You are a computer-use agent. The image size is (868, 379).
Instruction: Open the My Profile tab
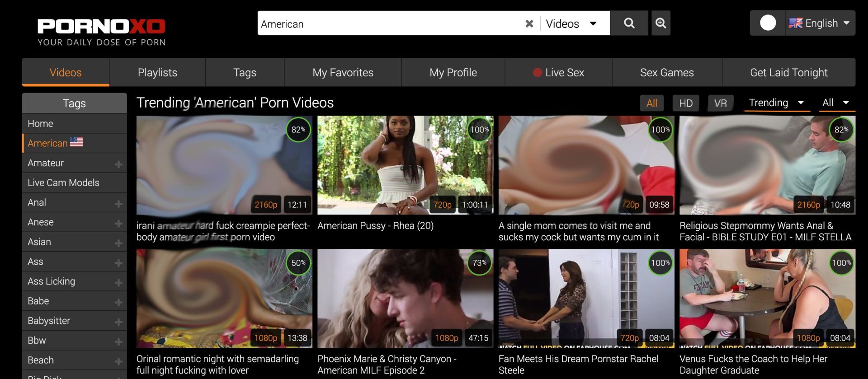[453, 72]
